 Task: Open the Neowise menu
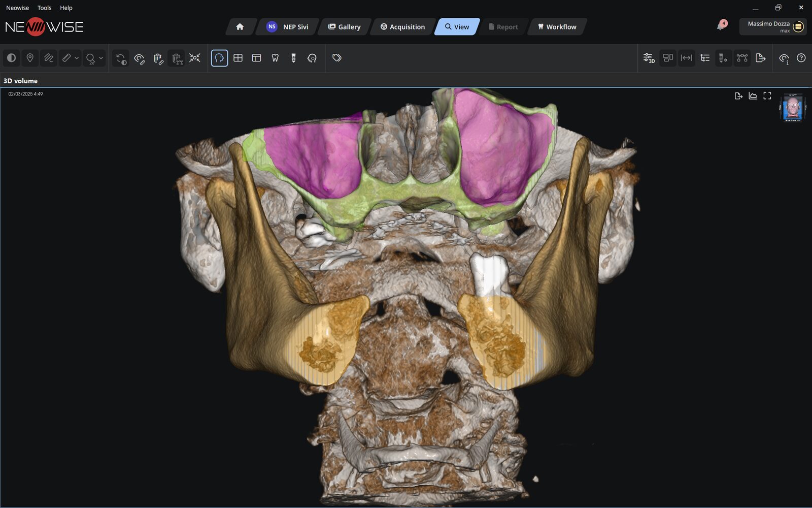click(x=17, y=8)
